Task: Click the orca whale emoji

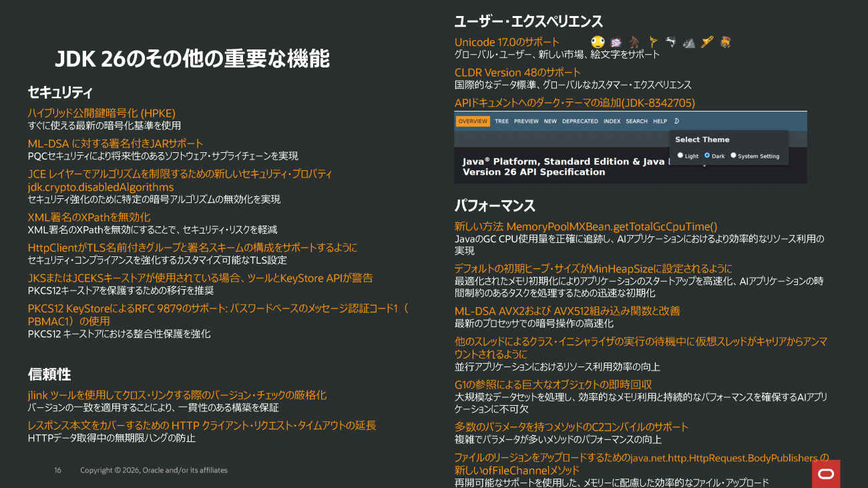Action: [x=671, y=42]
